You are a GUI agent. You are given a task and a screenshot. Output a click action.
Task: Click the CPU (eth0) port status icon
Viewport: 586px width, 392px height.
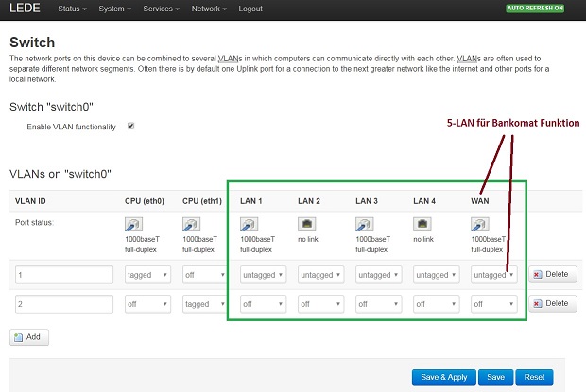click(133, 225)
